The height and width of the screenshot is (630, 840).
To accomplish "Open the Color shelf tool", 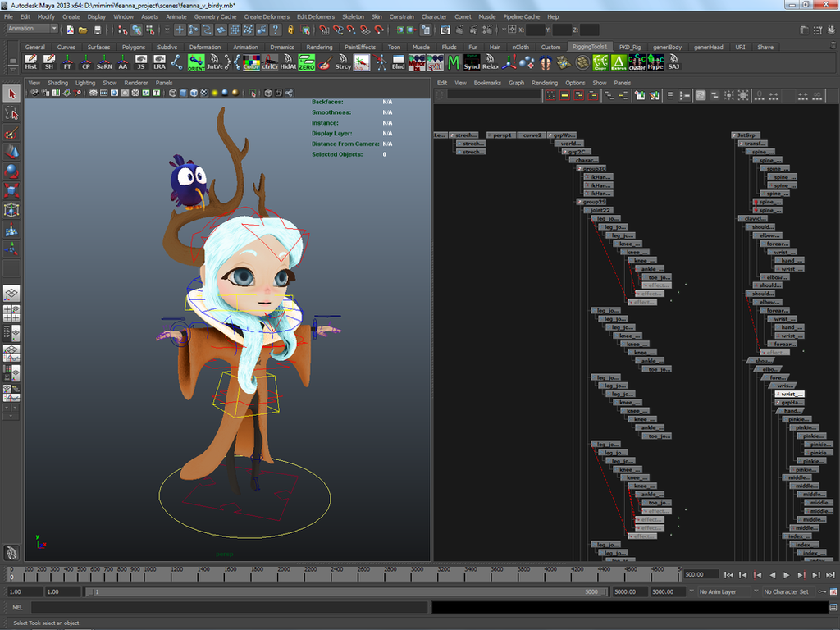I will click(x=251, y=62).
